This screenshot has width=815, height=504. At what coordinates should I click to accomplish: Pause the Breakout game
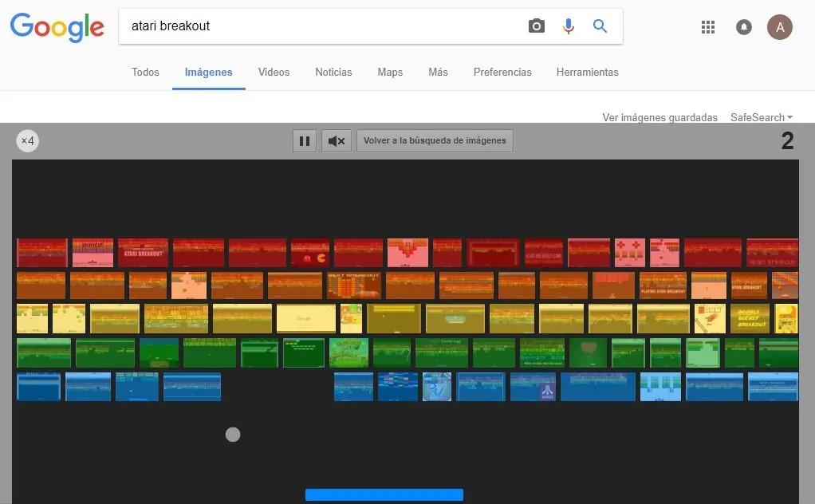304,141
